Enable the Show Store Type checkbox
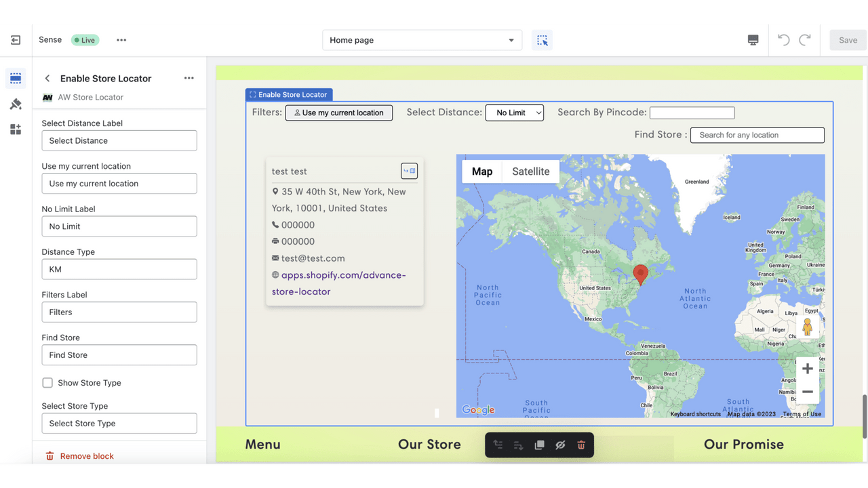 [x=47, y=382]
